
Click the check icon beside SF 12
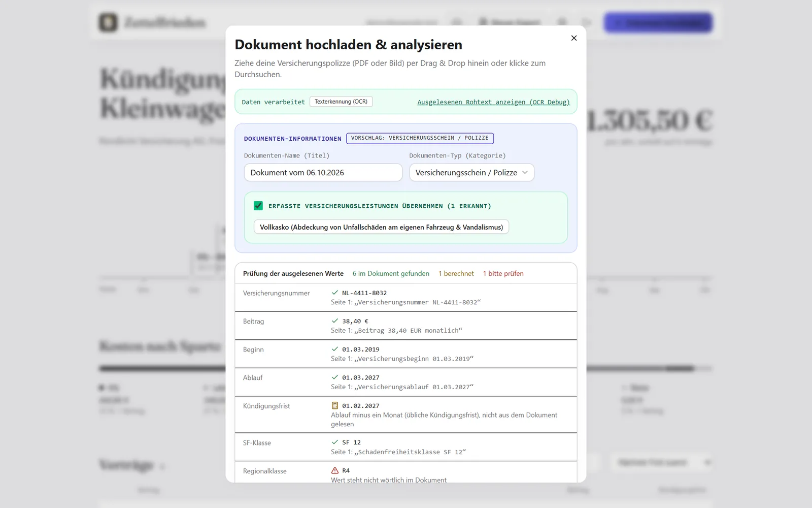[335, 442]
